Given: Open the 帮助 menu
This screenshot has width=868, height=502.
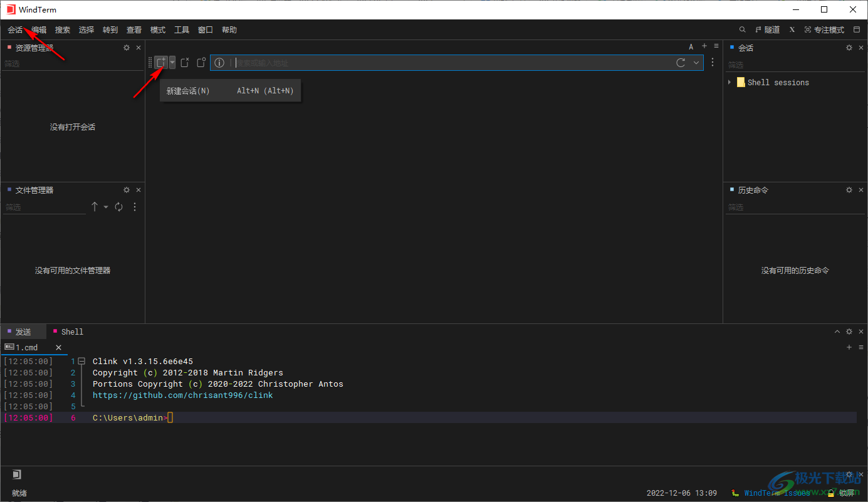Looking at the screenshot, I should point(229,30).
